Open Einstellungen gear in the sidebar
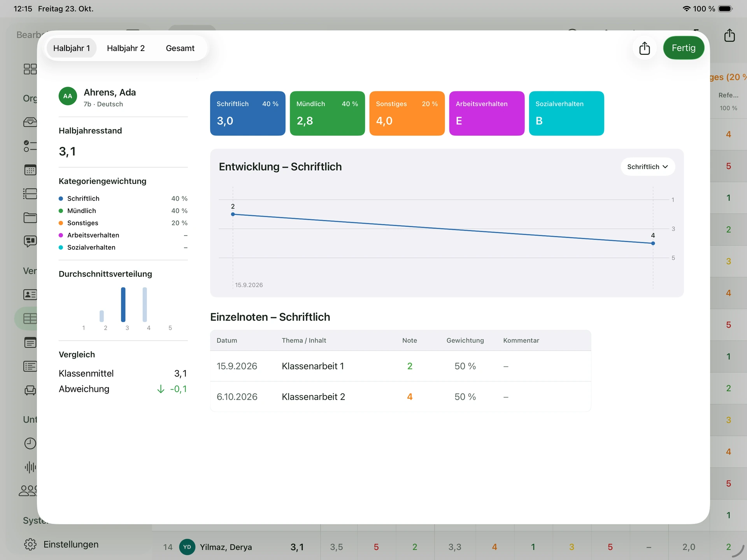This screenshot has width=747, height=560. (30, 544)
